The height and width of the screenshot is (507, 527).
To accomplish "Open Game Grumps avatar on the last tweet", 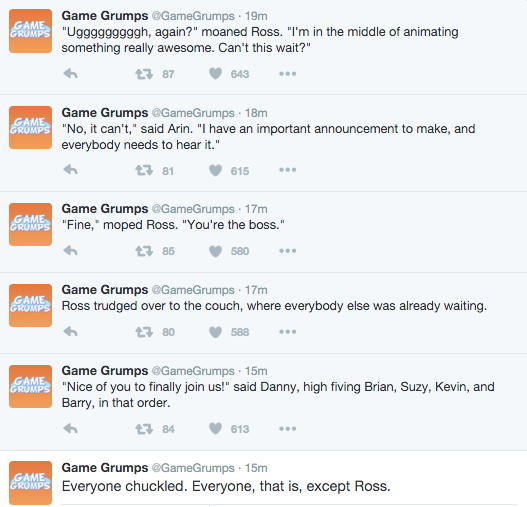I will click(31, 482).
